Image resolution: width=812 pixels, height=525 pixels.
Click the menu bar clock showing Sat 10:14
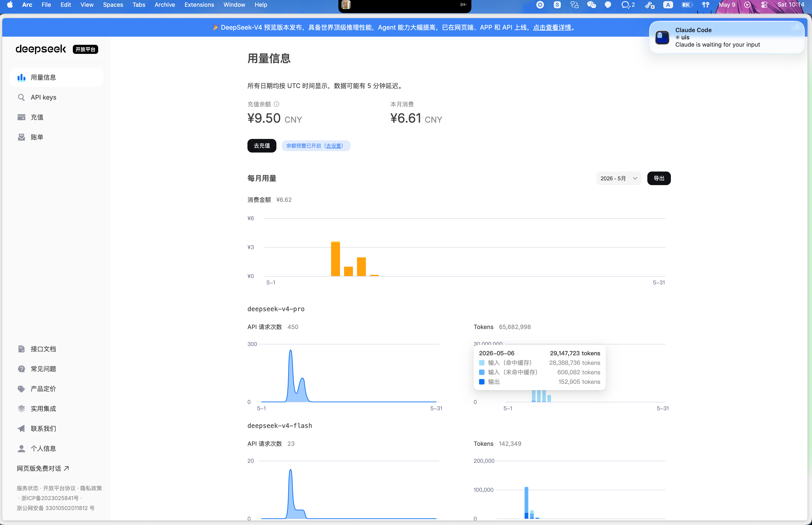tap(791, 5)
